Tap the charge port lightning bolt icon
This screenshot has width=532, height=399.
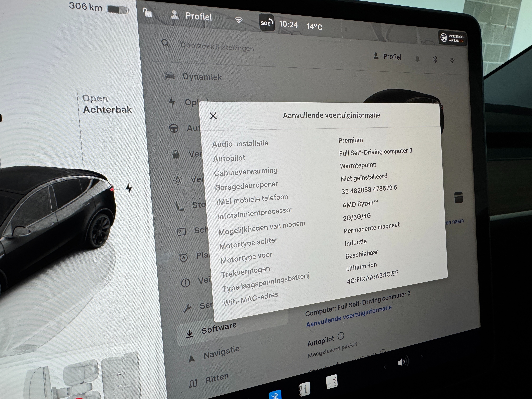[129, 188]
